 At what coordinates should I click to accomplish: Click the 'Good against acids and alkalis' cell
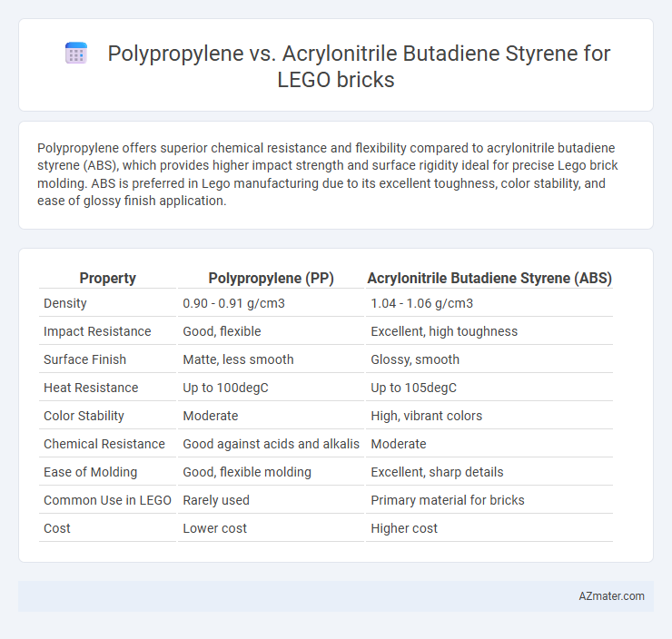[271, 444]
